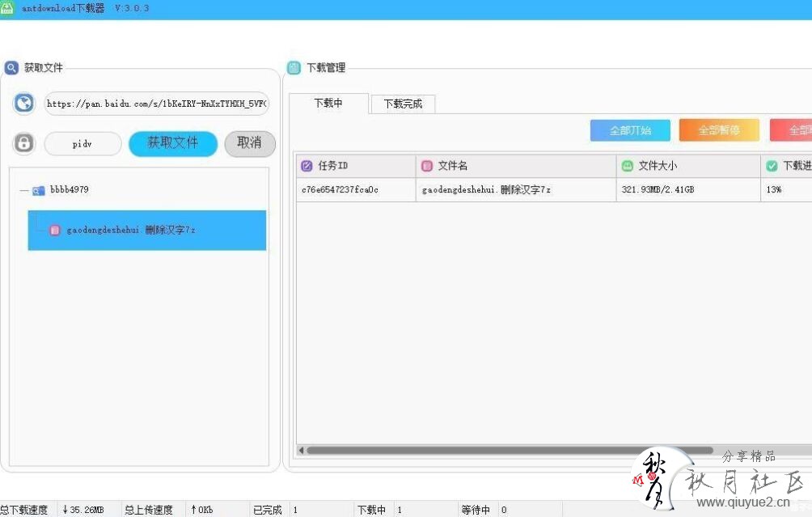
Task: Click the green 文件大小 column header icon
Action: pyautogui.click(x=627, y=166)
